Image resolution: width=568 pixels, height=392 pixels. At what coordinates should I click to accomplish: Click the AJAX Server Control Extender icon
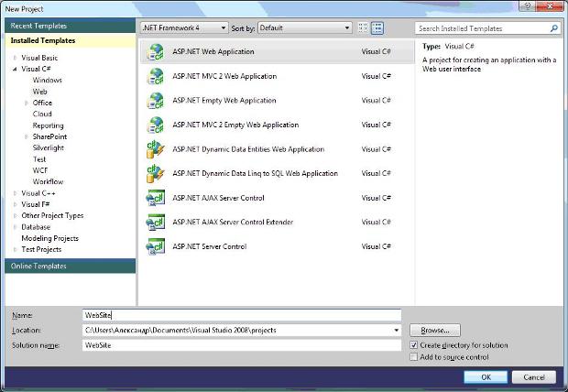click(x=156, y=222)
